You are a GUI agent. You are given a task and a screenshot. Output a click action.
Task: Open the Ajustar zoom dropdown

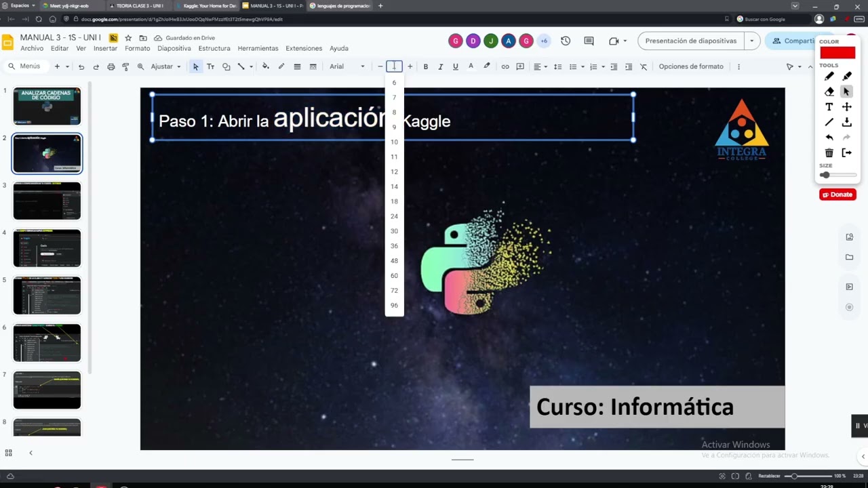pyautogui.click(x=166, y=66)
